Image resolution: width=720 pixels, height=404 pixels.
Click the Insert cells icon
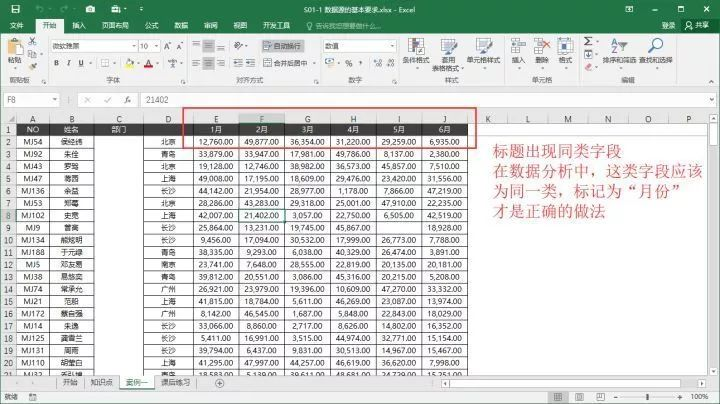click(x=518, y=46)
